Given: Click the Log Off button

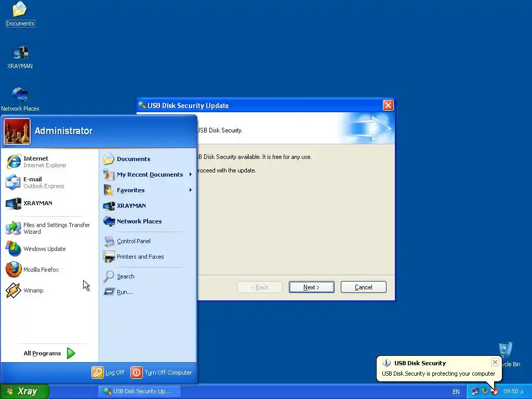Looking at the screenshot, I should [108, 373].
